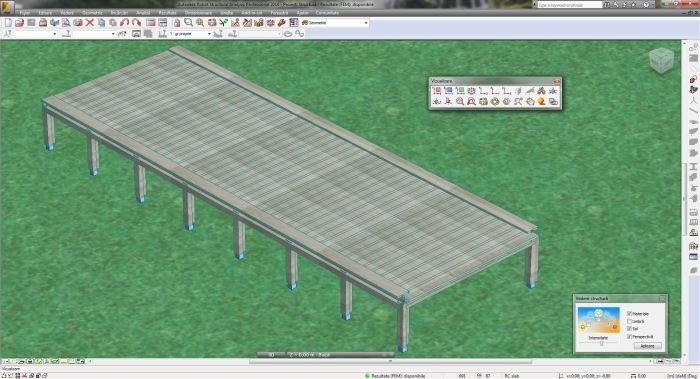Viewport: 700px width, 379px height.
Task: Click the red X delete icon
Action: point(90,22)
